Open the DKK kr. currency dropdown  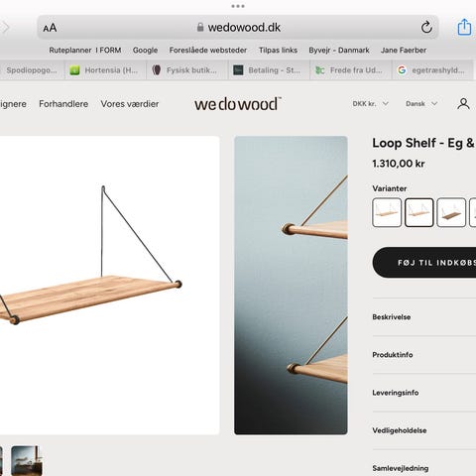click(x=370, y=104)
